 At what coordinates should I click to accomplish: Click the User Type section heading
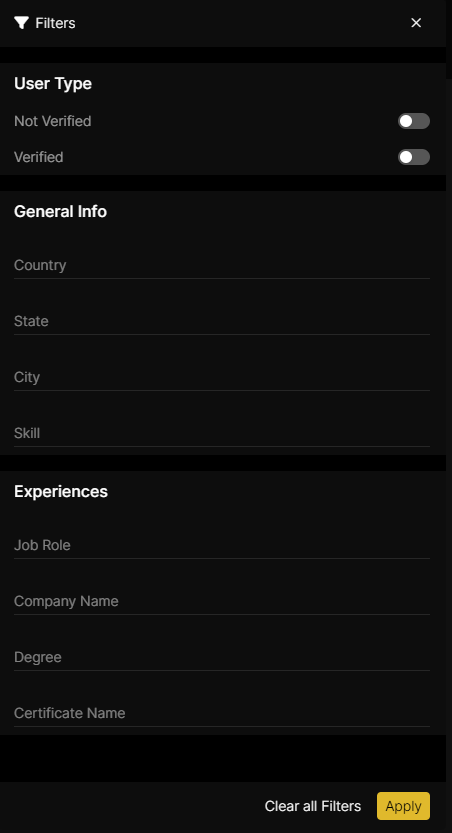[x=53, y=84]
